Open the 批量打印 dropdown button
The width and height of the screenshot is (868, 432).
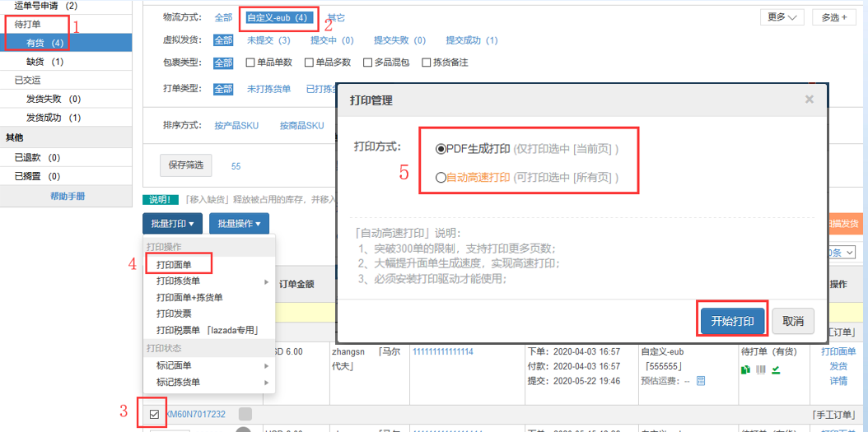171,223
